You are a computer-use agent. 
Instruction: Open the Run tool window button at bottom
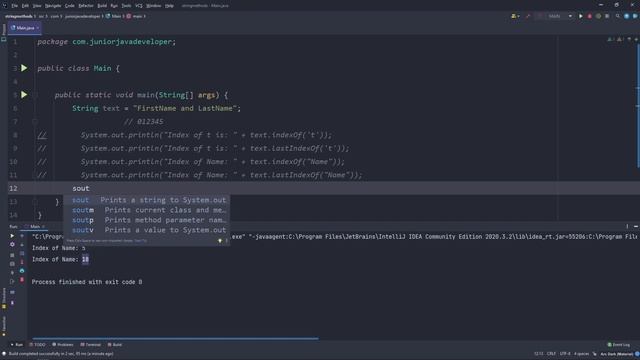click(x=17, y=345)
